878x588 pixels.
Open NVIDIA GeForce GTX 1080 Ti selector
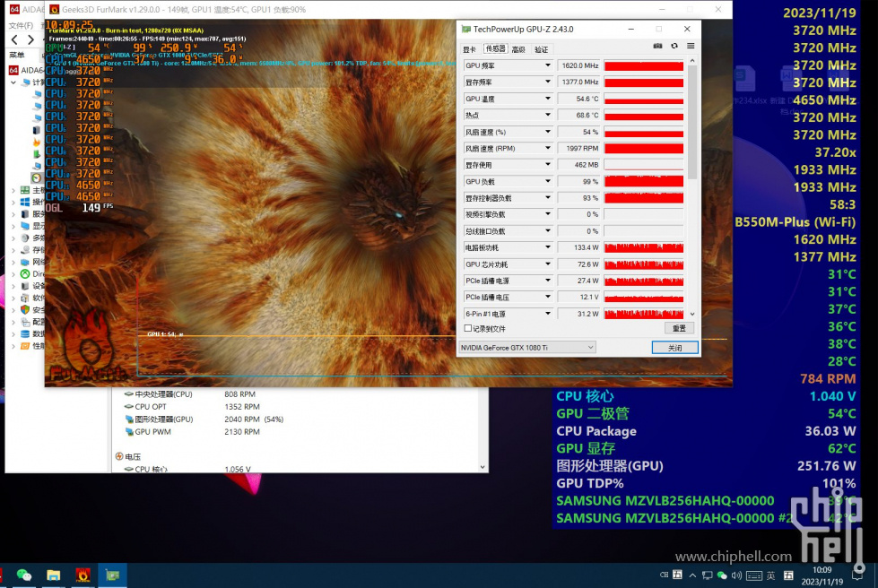[x=527, y=348]
